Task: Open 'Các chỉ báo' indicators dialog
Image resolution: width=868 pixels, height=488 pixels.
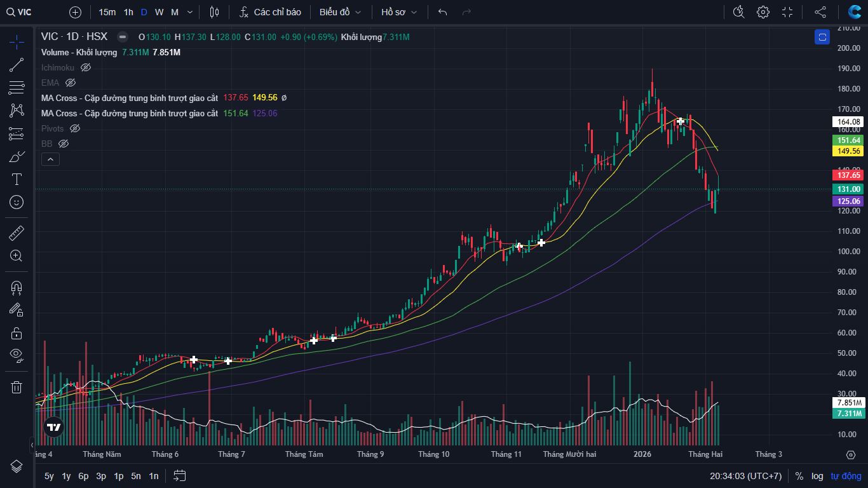Action: [270, 12]
